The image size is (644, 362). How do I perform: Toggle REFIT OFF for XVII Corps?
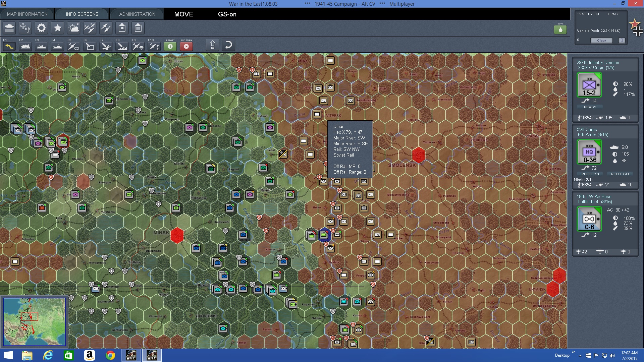point(620,174)
